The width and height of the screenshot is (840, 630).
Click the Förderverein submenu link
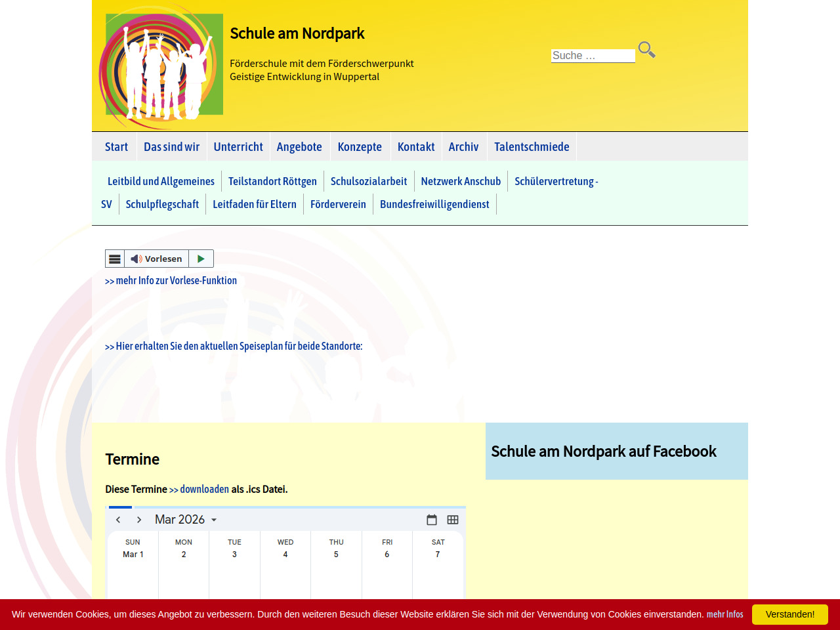click(x=338, y=205)
